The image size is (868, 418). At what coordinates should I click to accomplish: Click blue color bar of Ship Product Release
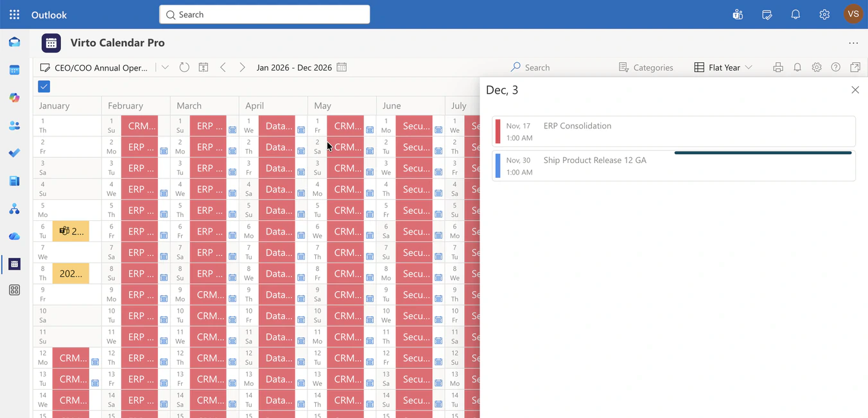(x=498, y=166)
